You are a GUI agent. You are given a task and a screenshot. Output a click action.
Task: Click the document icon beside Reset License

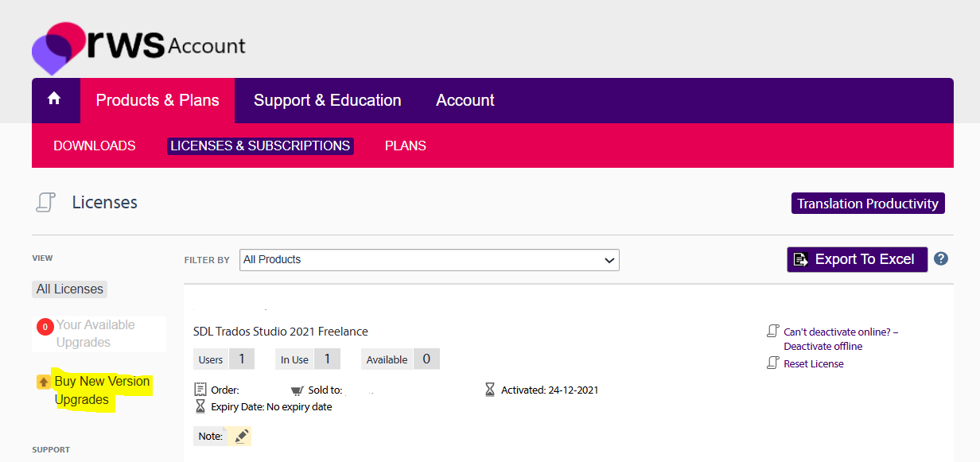[772, 363]
